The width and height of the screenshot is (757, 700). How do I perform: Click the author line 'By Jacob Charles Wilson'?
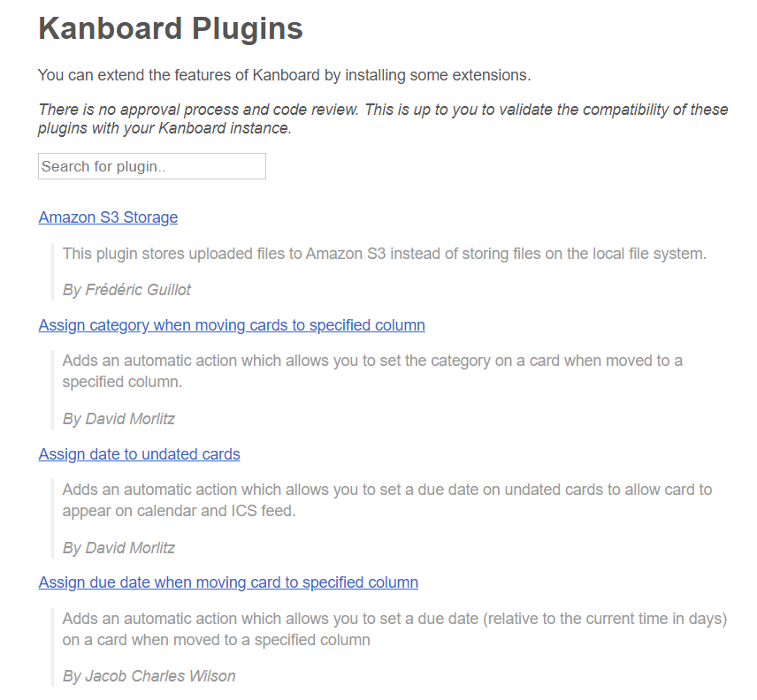click(x=149, y=676)
